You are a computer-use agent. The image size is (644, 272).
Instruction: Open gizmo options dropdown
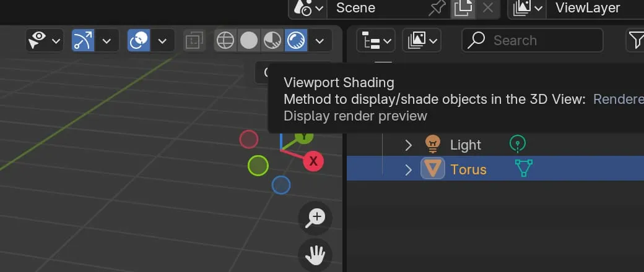pyautogui.click(x=107, y=41)
